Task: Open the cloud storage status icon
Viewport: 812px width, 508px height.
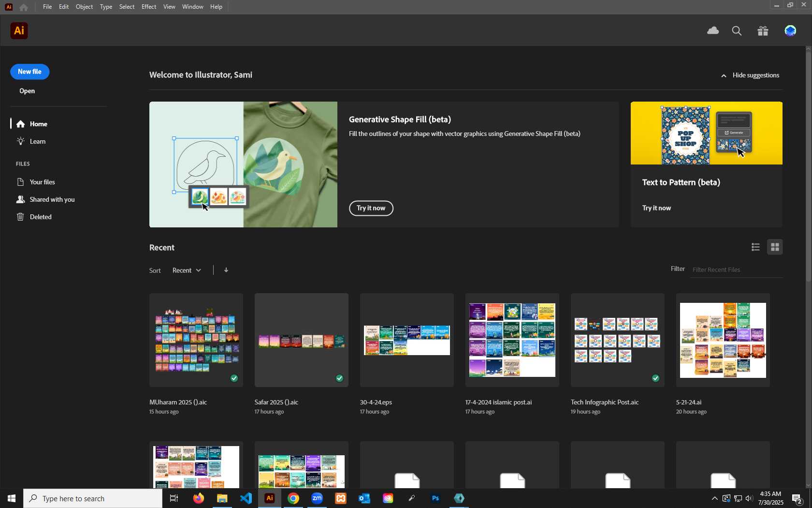Action: click(x=713, y=30)
